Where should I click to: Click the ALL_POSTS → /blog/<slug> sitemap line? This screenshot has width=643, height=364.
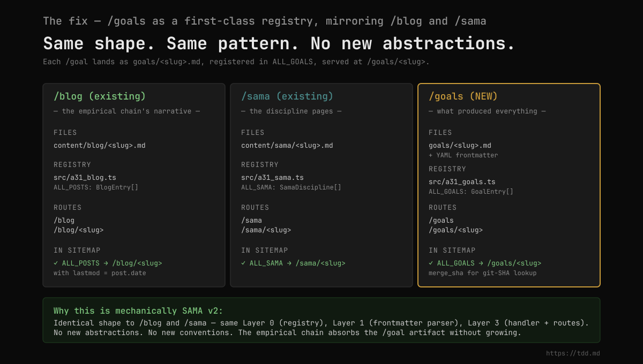pyautogui.click(x=108, y=263)
